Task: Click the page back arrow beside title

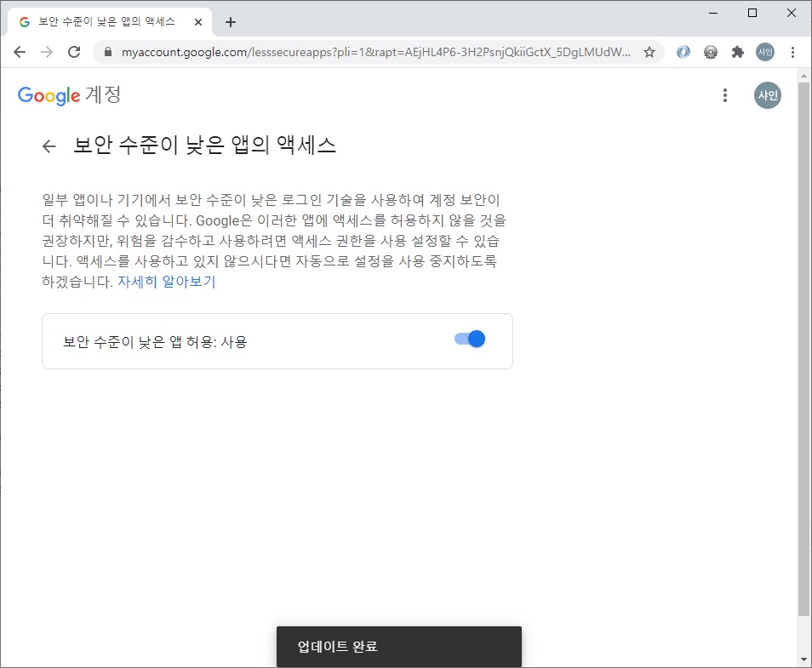Action: tap(49, 146)
